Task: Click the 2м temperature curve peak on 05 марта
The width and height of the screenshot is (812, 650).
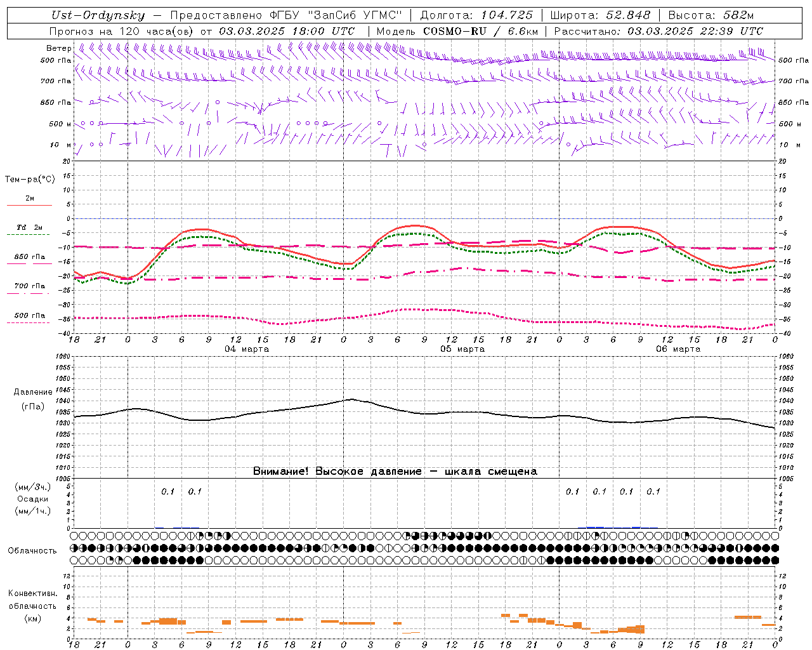Action: tap(416, 225)
